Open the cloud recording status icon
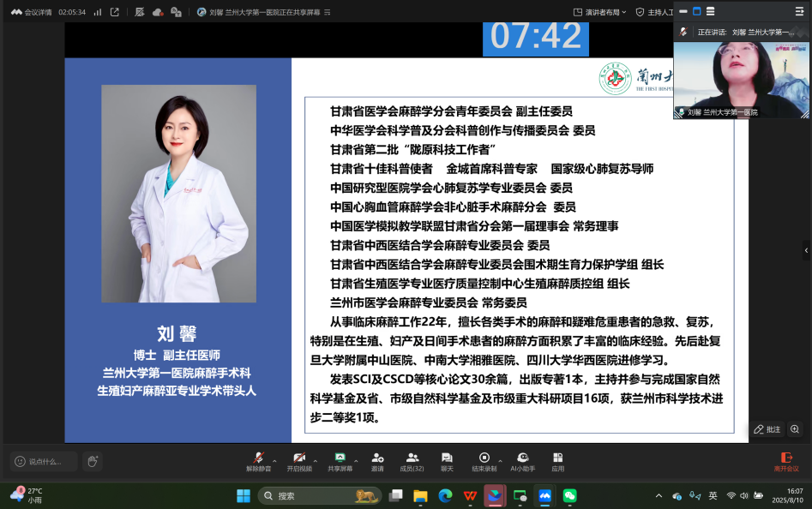This screenshot has height=509, width=812. tap(158, 12)
